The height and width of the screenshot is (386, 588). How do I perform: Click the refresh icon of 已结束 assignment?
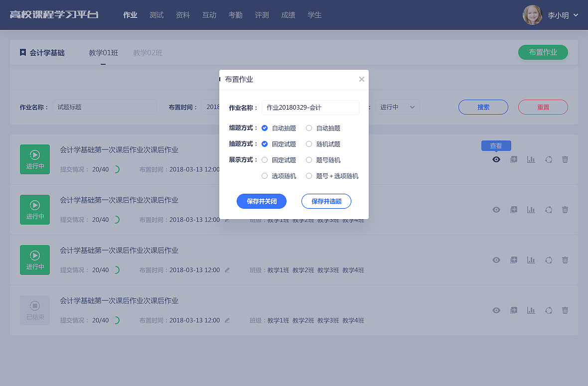(x=549, y=310)
